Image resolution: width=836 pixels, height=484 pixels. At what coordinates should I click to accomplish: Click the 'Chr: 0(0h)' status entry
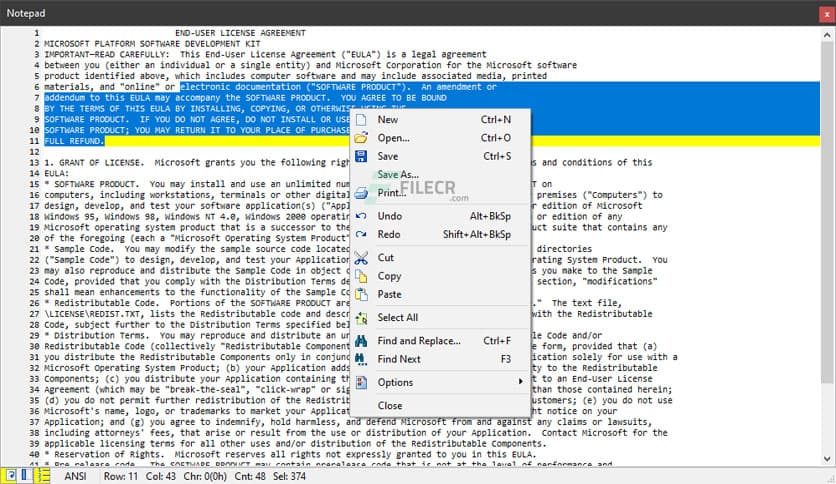[x=205, y=476]
